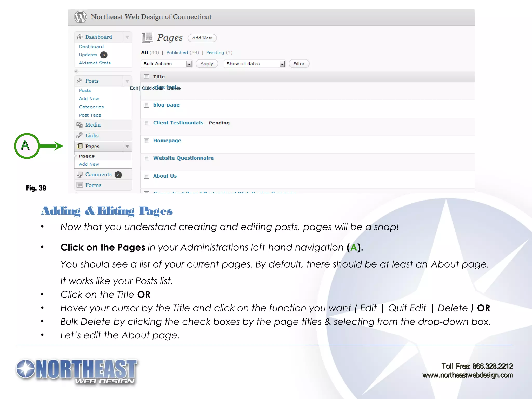Click the Posts pushpin icon
Image resolution: width=532 pixels, height=399 pixels.
coord(79,81)
